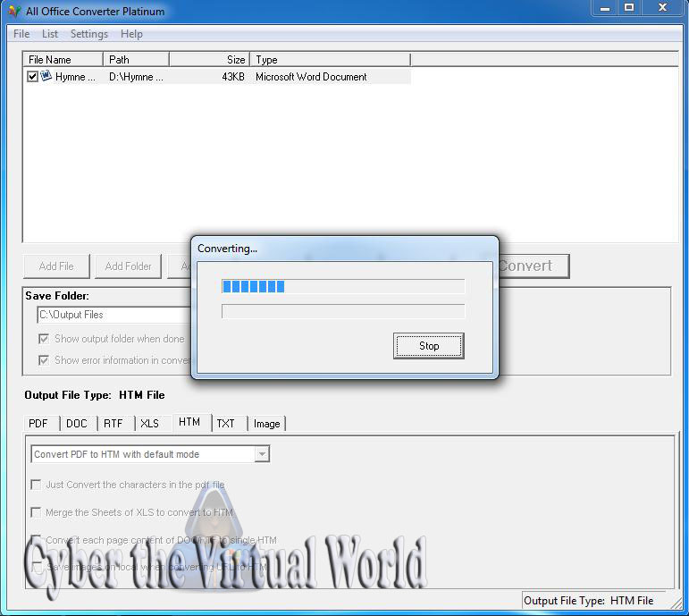Minimize the All Office Converter window

605,8
